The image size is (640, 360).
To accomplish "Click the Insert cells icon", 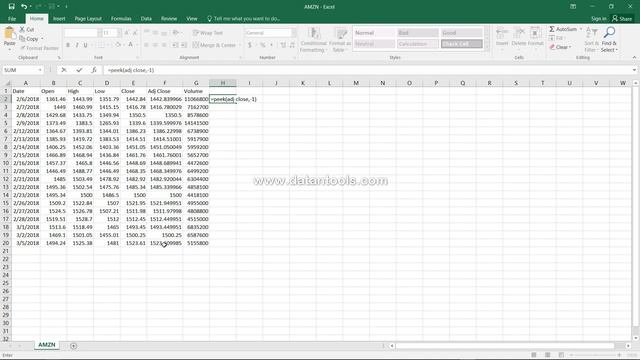I will (x=502, y=33).
